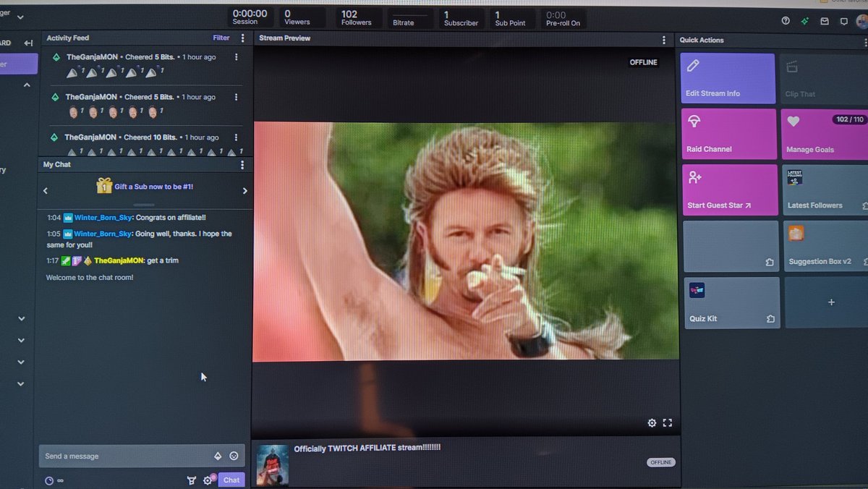Expand the second collapsed sidebar chevron
The height and width of the screenshot is (489, 868).
coord(21,340)
